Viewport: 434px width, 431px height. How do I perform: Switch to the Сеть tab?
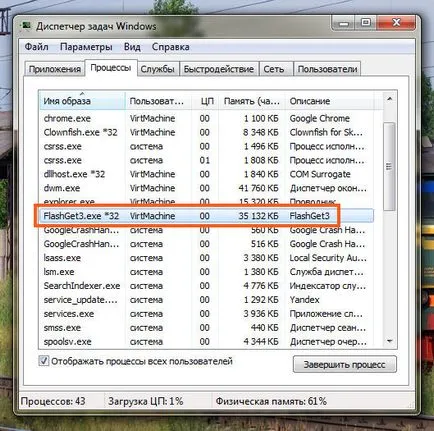274,69
